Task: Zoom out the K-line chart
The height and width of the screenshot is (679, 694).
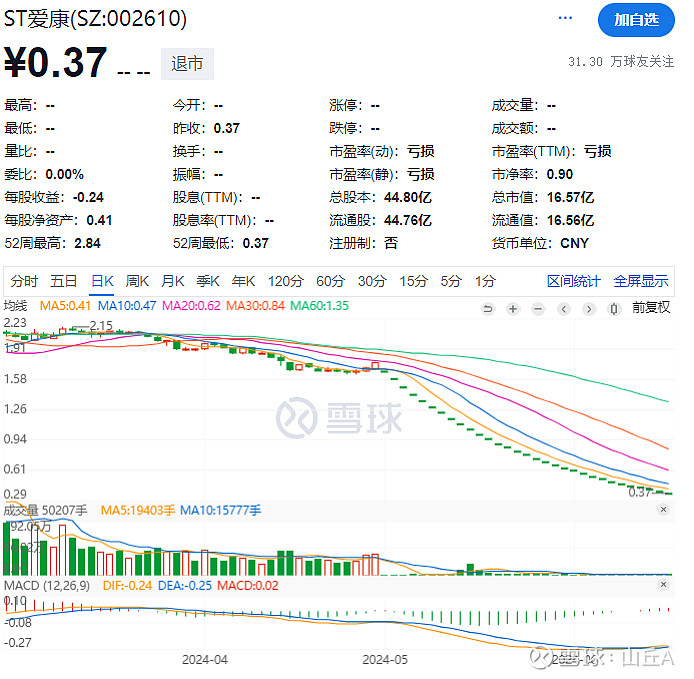Action: click(x=538, y=309)
